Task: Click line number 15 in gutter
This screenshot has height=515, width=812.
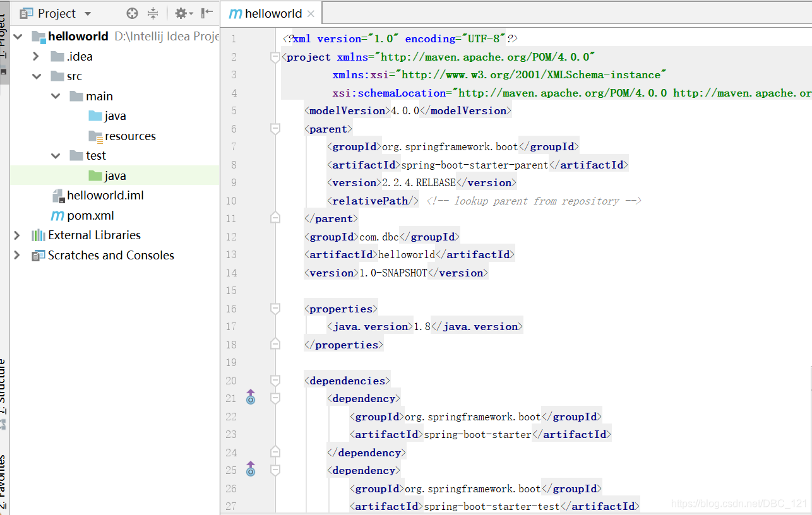Action: coord(230,291)
